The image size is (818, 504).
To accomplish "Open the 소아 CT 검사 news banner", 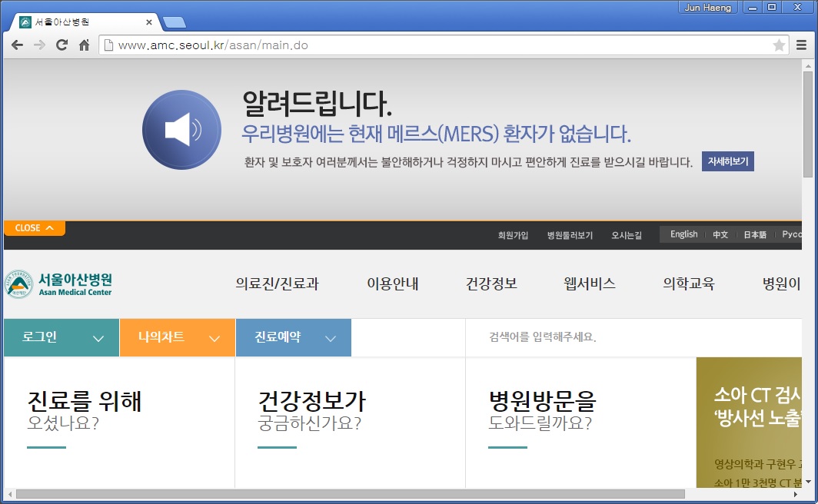I will pos(749,422).
